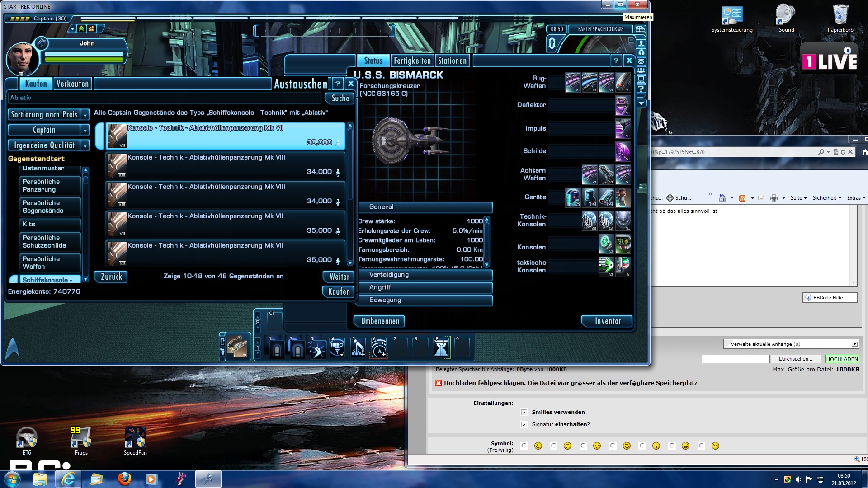Image resolution: width=868 pixels, height=488 pixels.
Task: Open Irgendeine Qualität dropdown
Action: pyautogui.click(x=48, y=145)
